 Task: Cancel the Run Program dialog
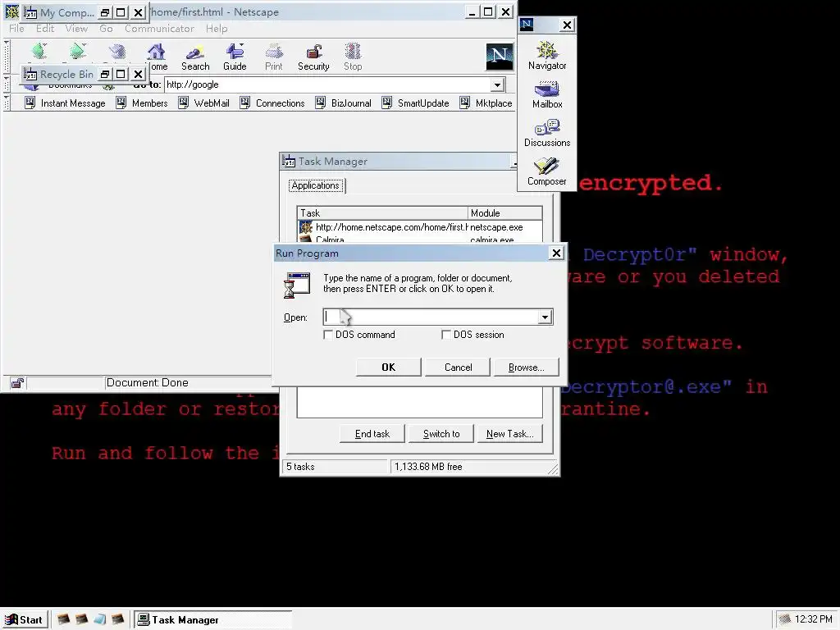(x=458, y=367)
